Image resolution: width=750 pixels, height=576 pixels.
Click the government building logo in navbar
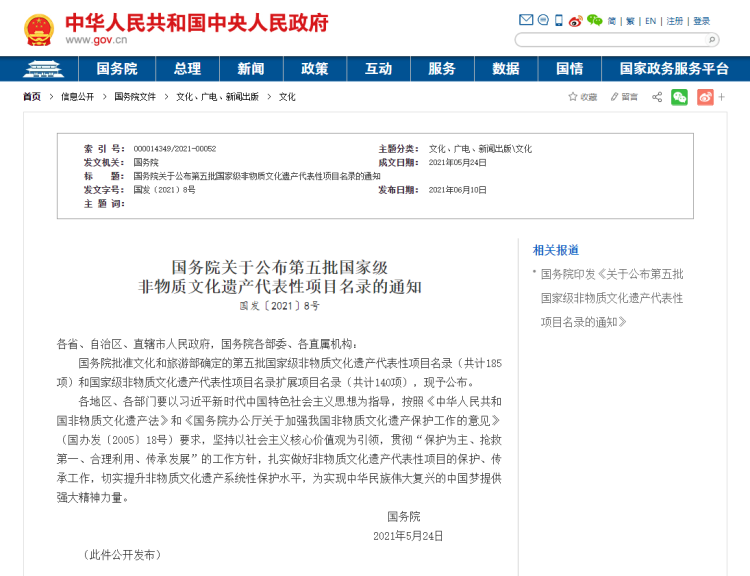coord(41,69)
